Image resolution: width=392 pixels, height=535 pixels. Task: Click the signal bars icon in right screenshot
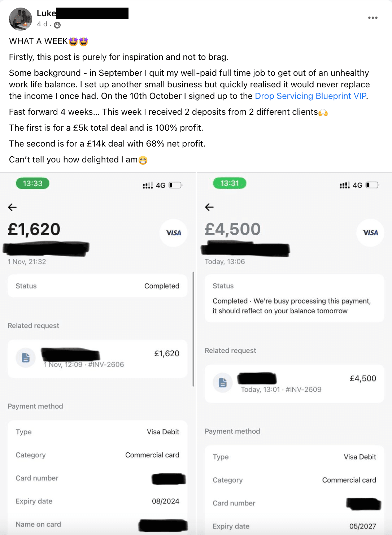pos(344,186)
